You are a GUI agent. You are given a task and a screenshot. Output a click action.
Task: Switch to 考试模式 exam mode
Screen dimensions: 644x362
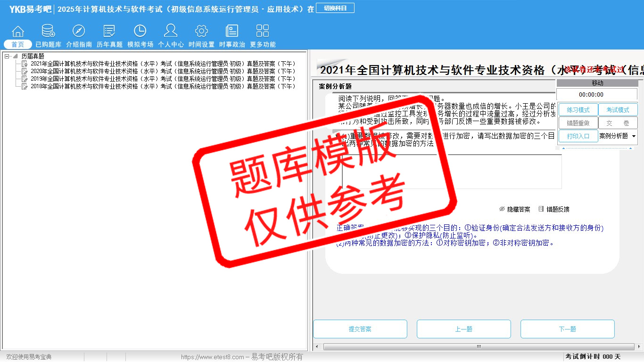coord(618,110)
